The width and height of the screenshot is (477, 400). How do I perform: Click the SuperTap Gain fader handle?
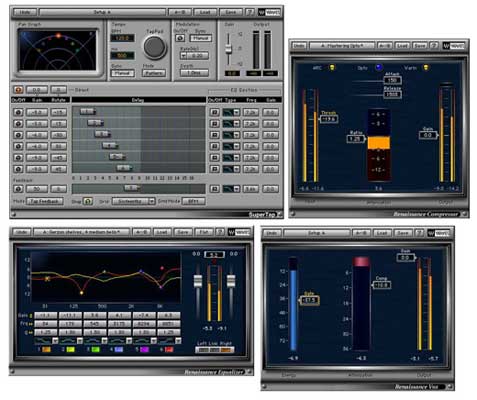point(228,49)
